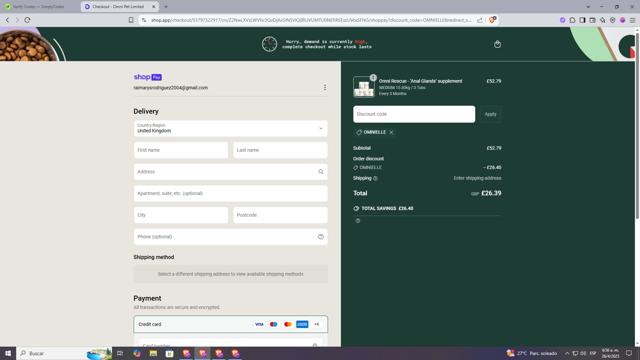
Task: Open the browser hamburger menu
Action: tap(632, 20)
